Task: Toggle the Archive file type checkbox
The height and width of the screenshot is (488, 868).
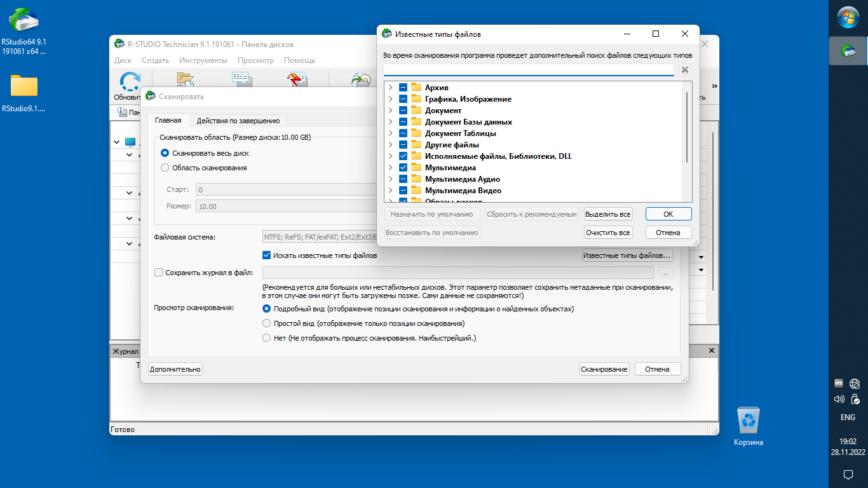Action: [x=403, y=88]
